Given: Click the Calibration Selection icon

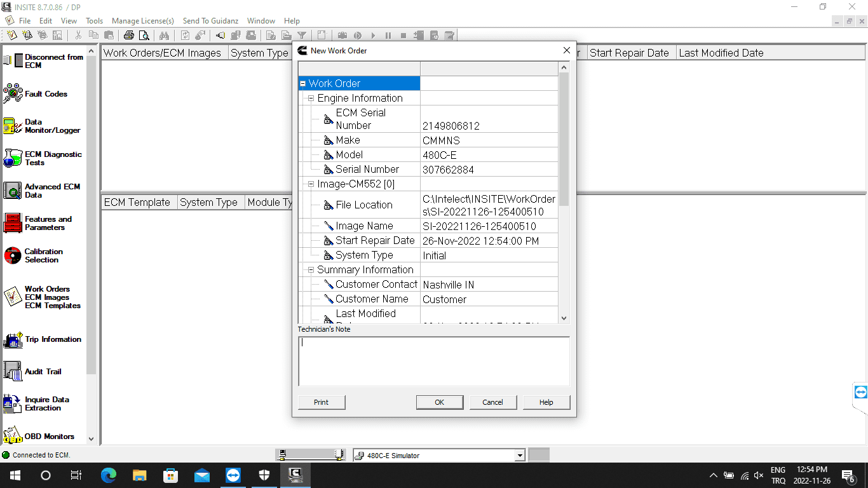Looking at the screenshot, I should coord(13,255).
